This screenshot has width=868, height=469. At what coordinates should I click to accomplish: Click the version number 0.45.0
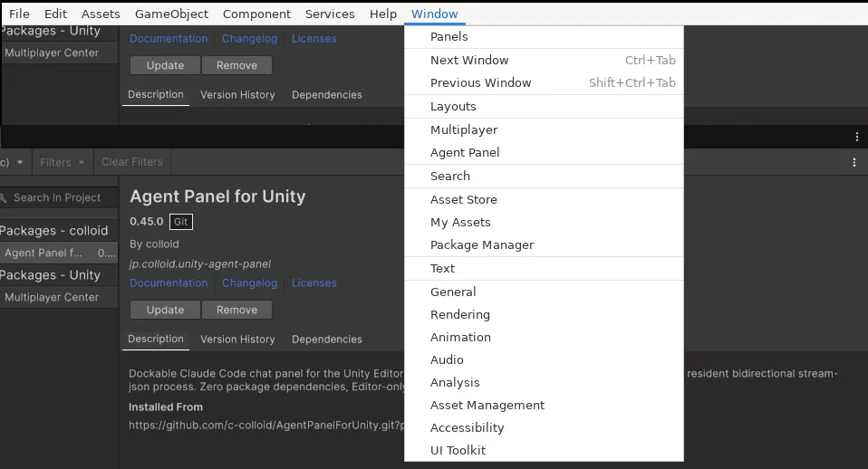click(x=147, y=221)
